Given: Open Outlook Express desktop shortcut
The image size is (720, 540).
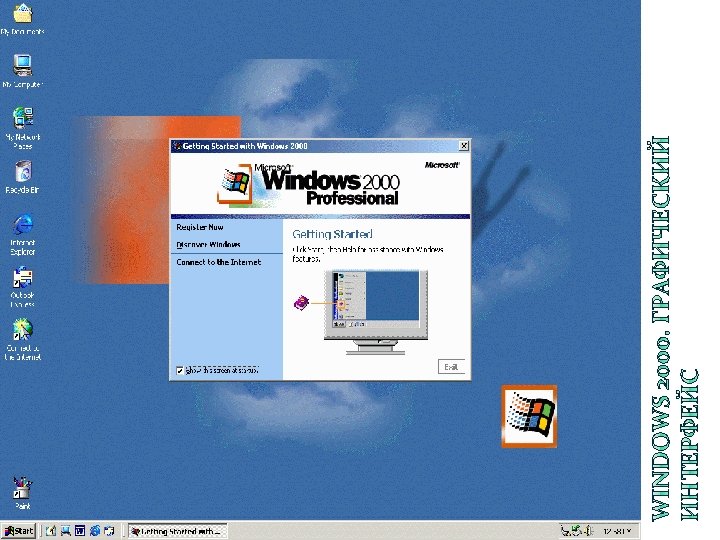Looking at the screenshot, I should pos(22,287).
